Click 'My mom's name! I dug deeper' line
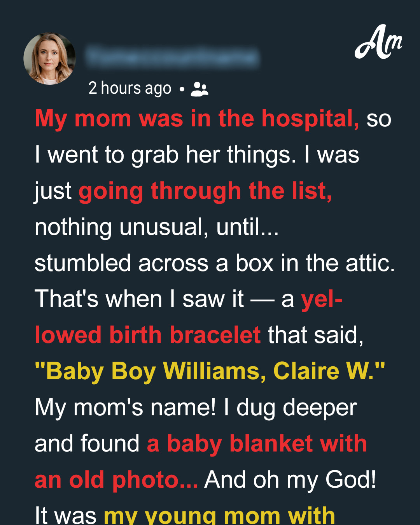The height and width of the screenshot is (525, 420). [x=196, y=408]
